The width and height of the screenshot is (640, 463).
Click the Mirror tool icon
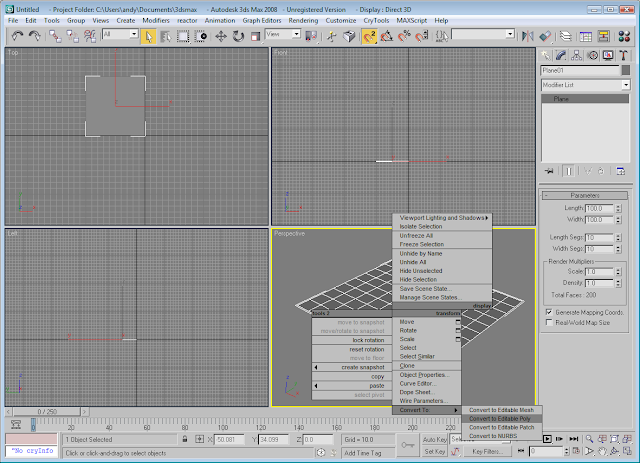click(x=527, y=36)
